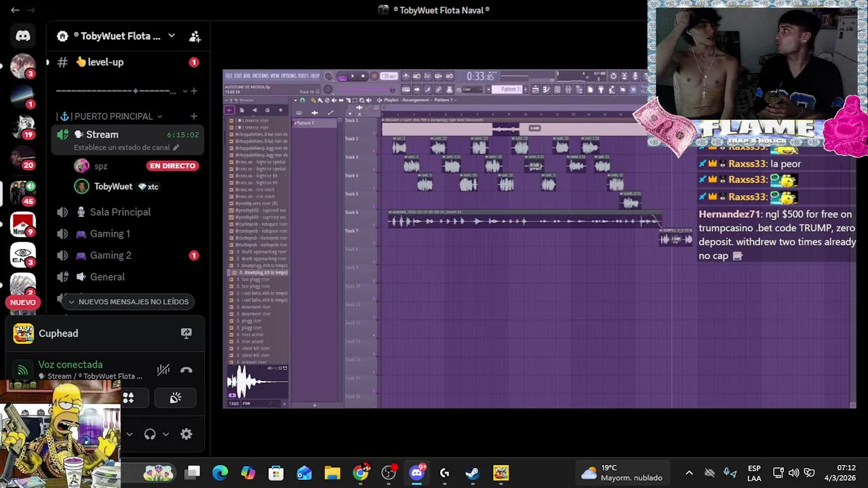
Task: Open FL Studio PATTERNS menu
Action: 260,75
